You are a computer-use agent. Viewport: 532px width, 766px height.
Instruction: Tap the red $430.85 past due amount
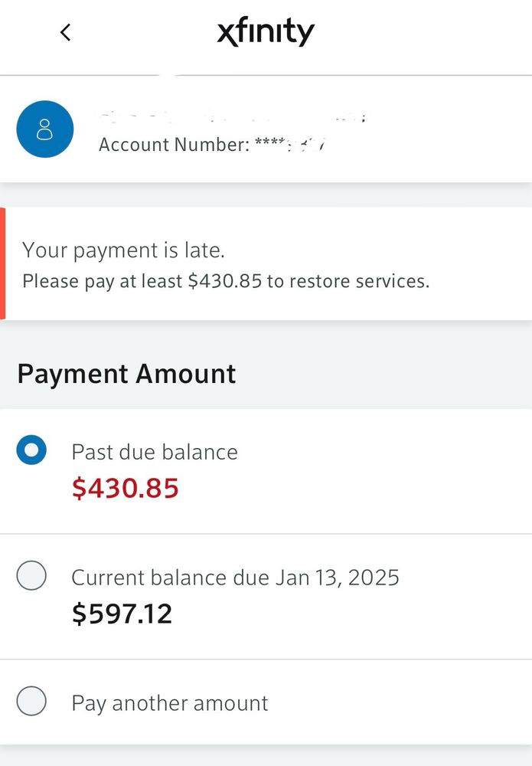pyautogui.click(x=126, y=488)
